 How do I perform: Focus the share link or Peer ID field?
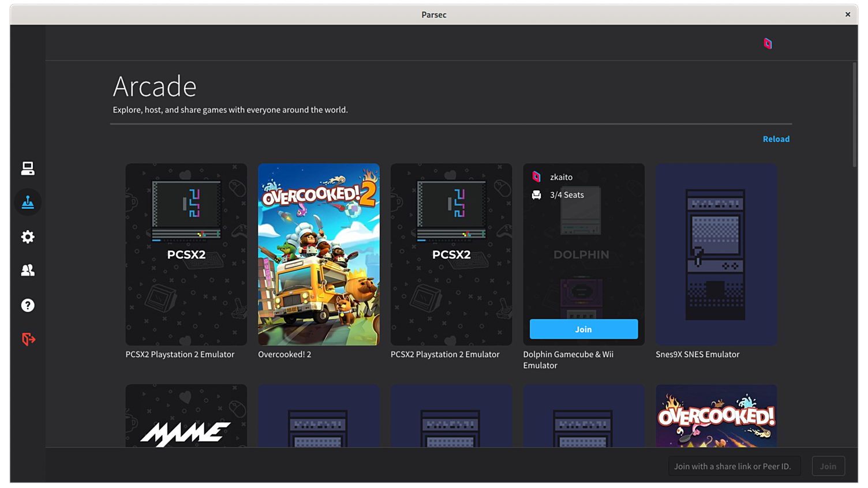tap(734, 466)
